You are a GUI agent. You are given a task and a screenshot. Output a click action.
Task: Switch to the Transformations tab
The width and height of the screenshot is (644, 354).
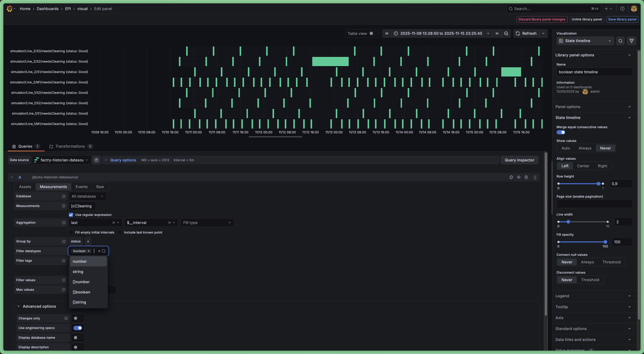click(x=70, y=146)
